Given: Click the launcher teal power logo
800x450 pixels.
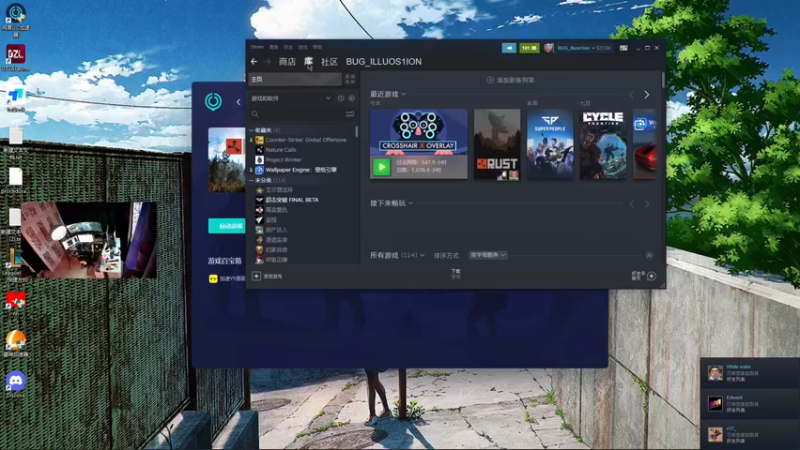Looking at the screenshot, I should 213,102.
